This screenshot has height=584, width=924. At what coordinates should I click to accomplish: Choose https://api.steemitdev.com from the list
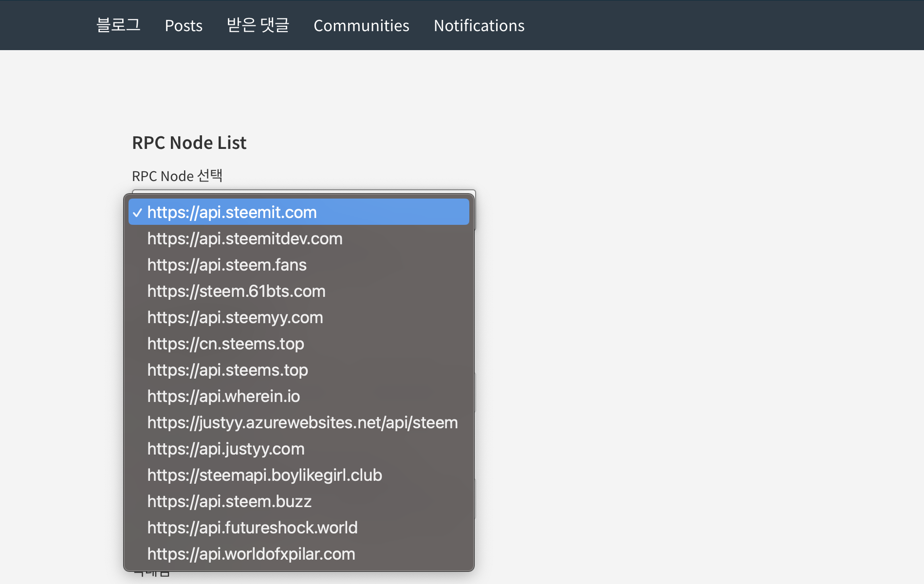pyautogui.click(x=299, y=238)
